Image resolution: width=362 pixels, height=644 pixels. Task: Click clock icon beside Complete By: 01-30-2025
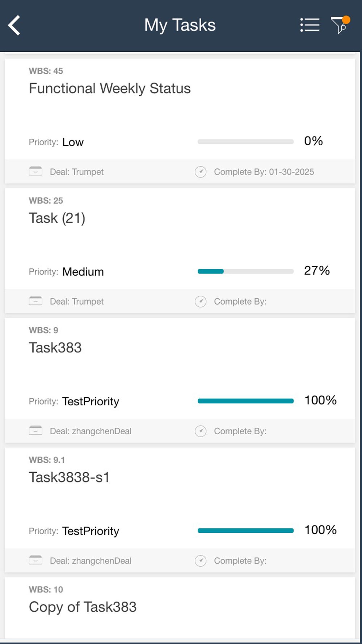(x=201, y=172)
